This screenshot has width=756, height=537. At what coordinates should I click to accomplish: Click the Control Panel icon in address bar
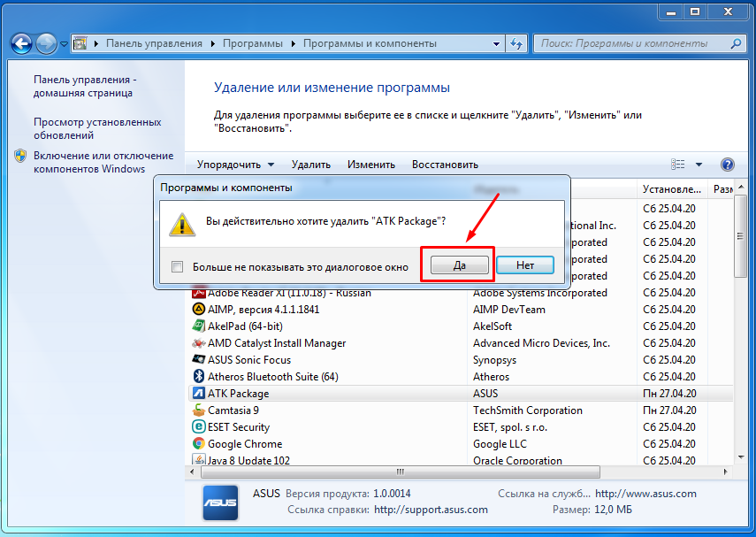tap(80, 43)
